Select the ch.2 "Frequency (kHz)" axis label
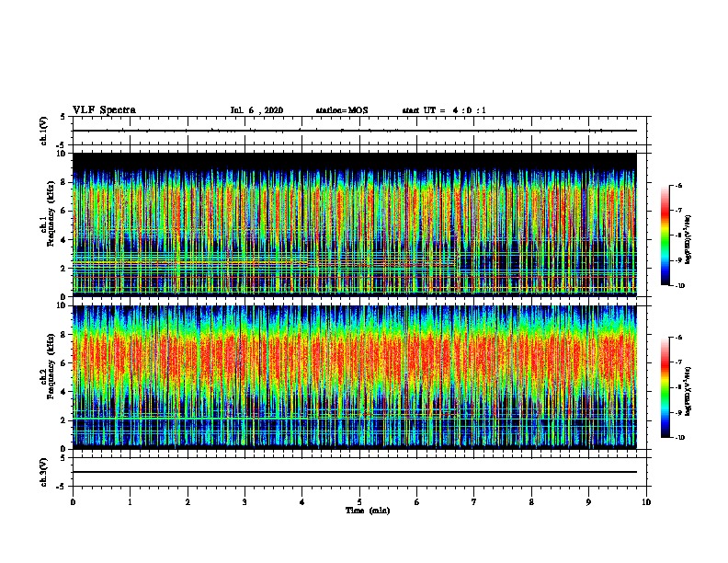The image size is (728, 563). (x=51, y=366)
